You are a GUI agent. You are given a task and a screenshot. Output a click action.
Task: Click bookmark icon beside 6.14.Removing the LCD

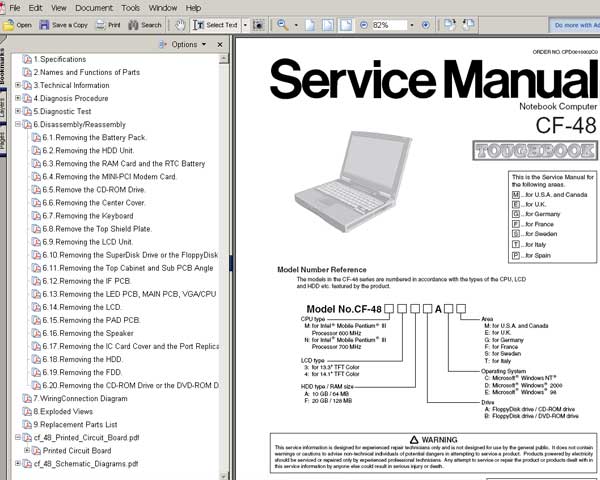pos(36,307)
